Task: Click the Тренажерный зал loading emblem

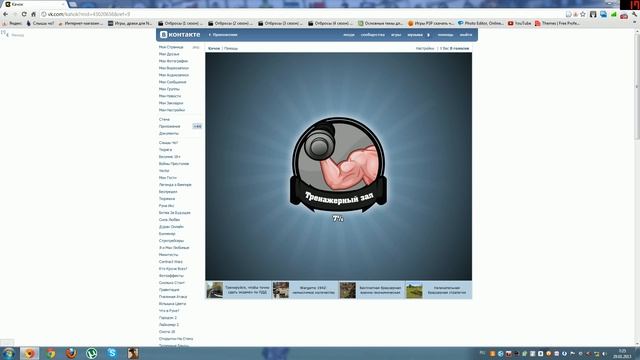Action: 338,165
